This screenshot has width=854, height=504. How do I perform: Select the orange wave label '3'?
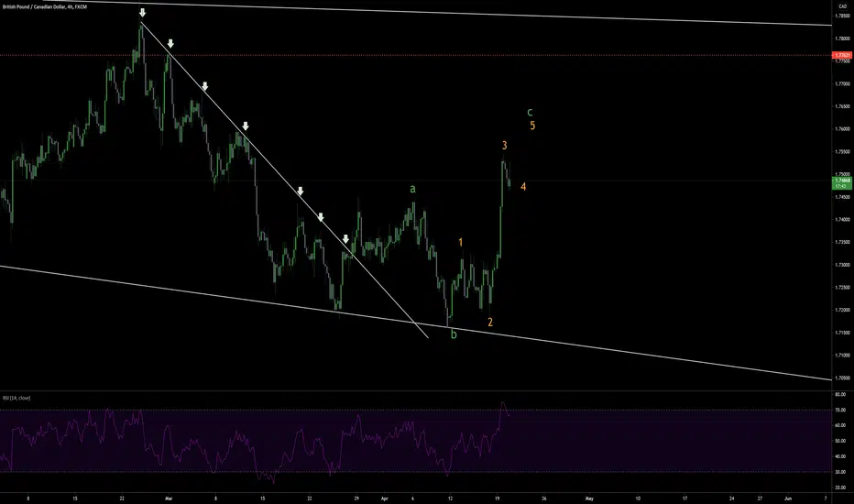pos(504,145)
